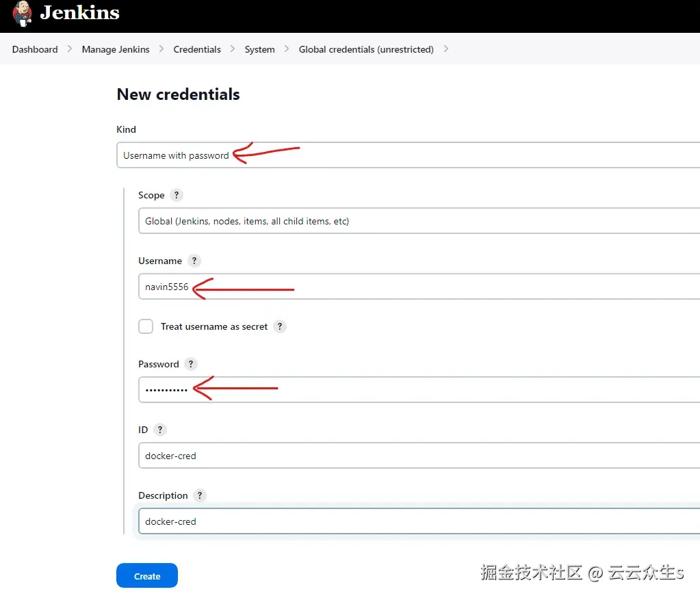Show help for Description

coord(200,495)
